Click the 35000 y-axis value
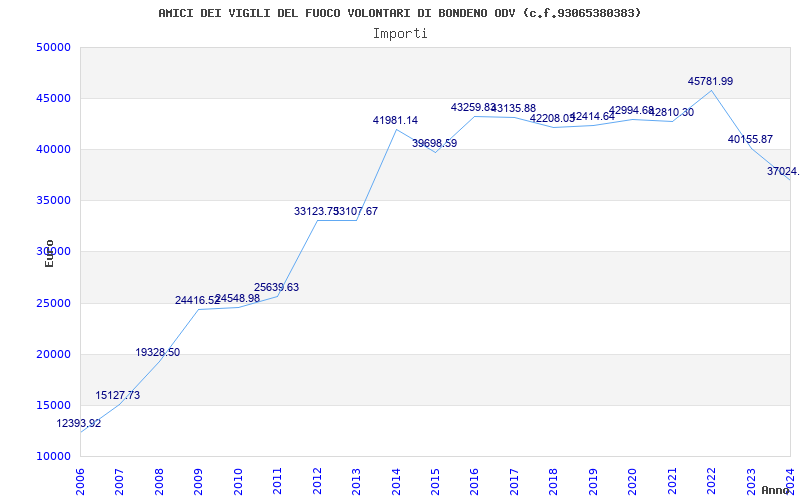The image size is (800, 500). point(53,201)
